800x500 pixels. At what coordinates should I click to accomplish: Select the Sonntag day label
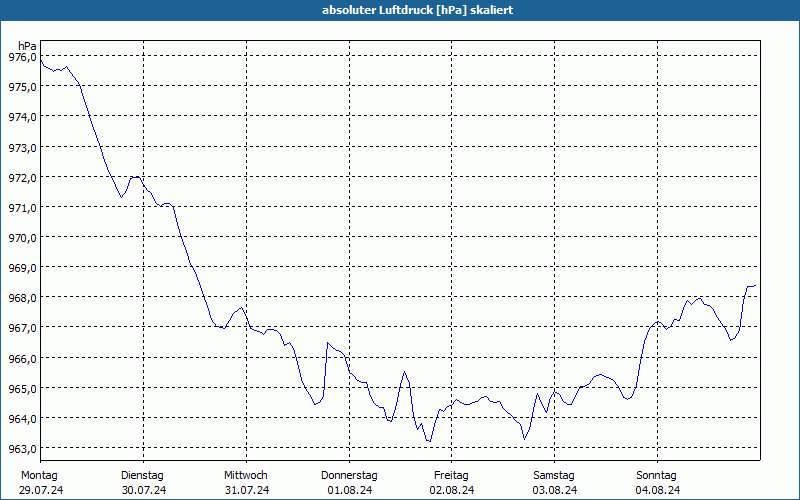tap(656, 476)
